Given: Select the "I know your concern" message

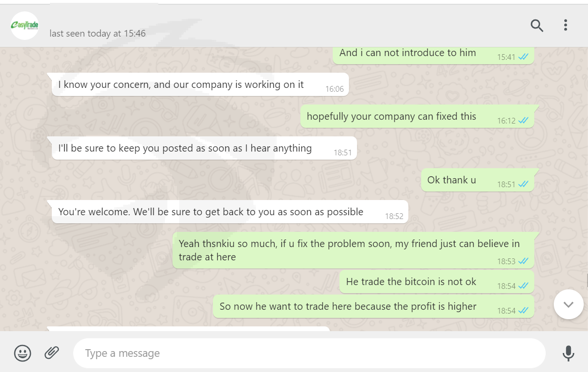Looking at the screenshot, I should [x=181, y=85].
